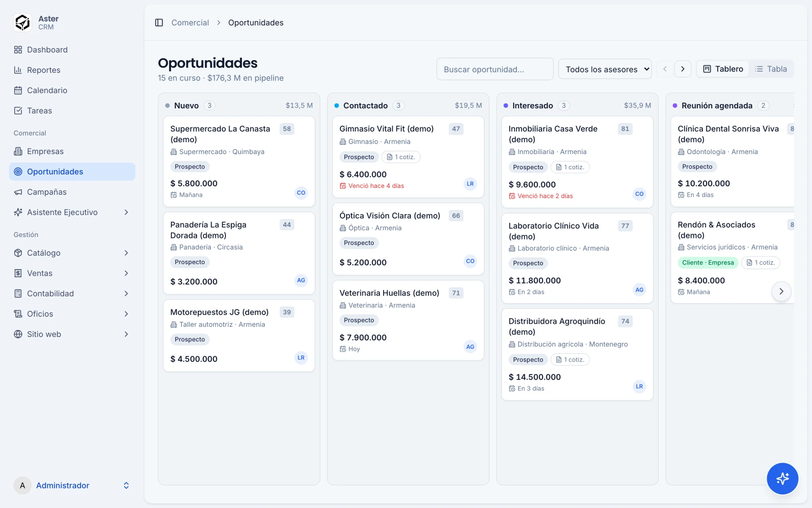Image resolution: width=812 pixels, height=508 pixels.
Task: Click the Contactado column header
Action: (x=408, y=105)
